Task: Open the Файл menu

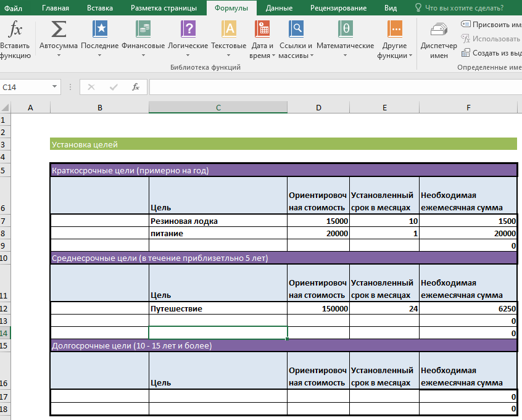Action: click(x=14, y=8)
